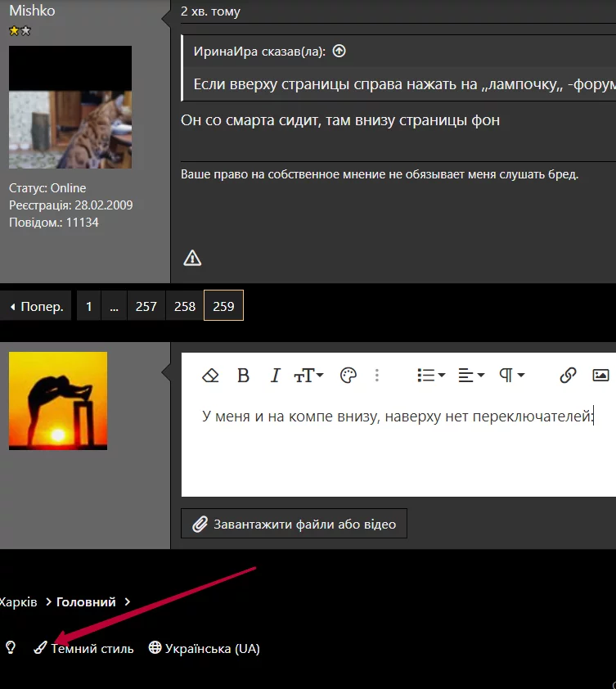Click the lightbulb icon in footer
This screenshot has width=616, height=689.
[11, 648]
